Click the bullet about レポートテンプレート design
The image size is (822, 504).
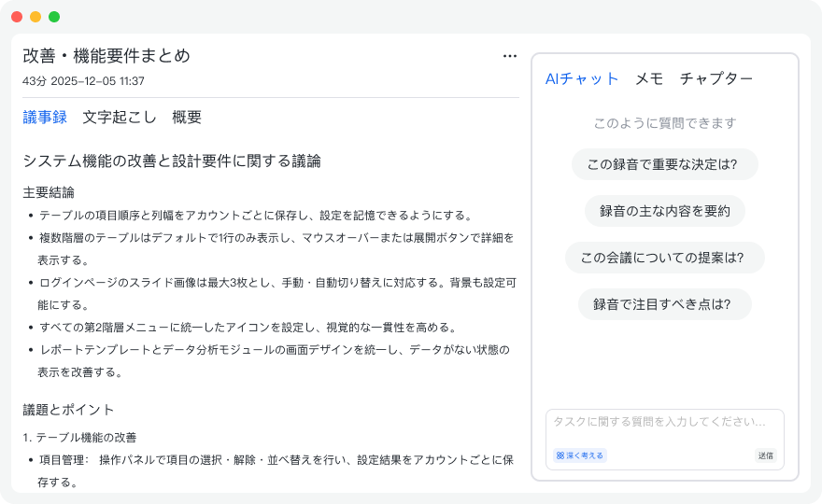[274, 360]
